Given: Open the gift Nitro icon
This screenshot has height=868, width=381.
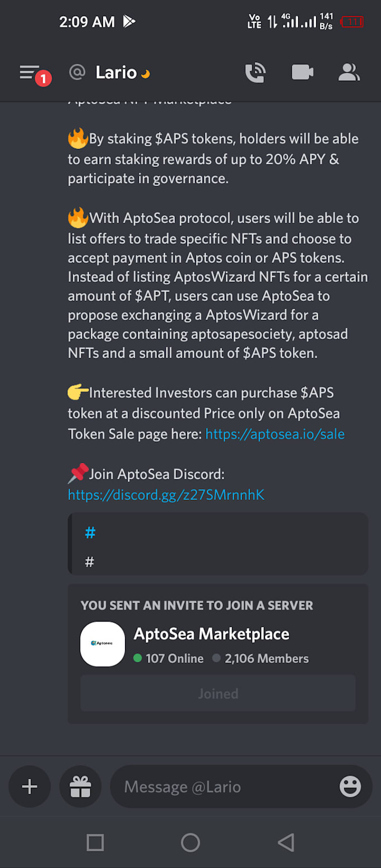Looking at the screenshot, I should pos(80,787).
